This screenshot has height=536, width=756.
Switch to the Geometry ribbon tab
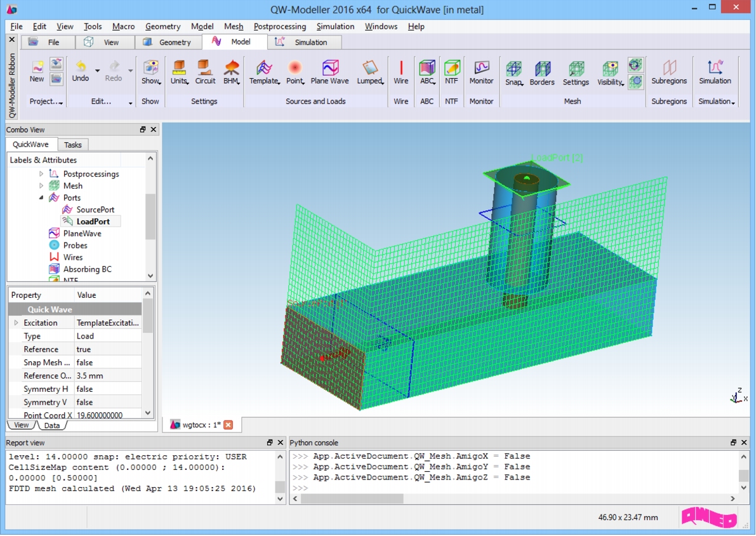[x=168, y=43]
